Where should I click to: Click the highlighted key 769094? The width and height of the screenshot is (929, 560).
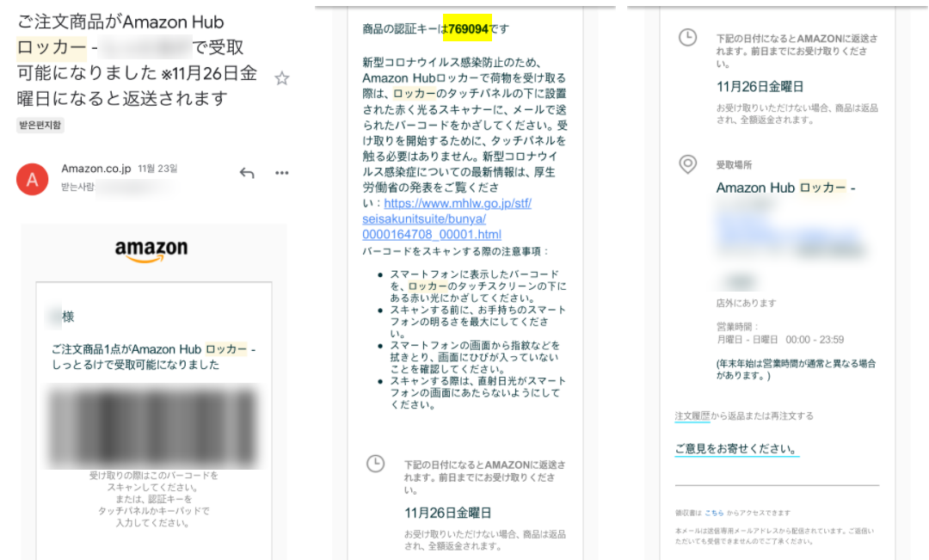click(x=468, y=28)
